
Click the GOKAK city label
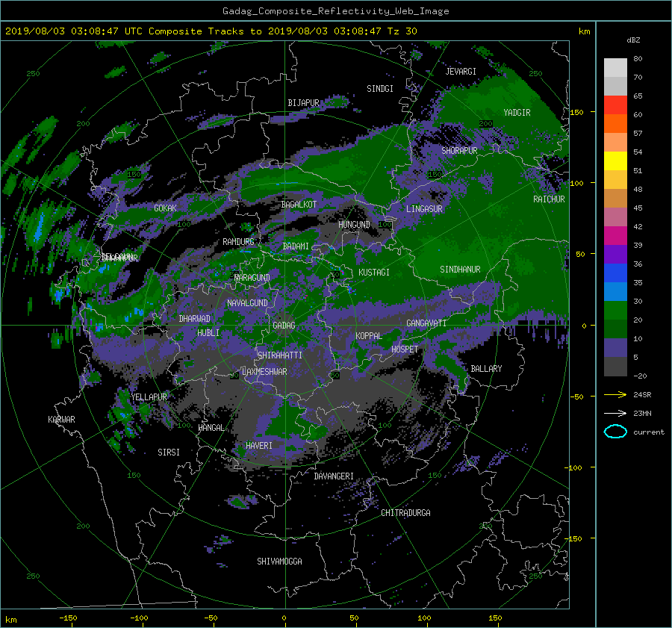(x=165, y=208)
